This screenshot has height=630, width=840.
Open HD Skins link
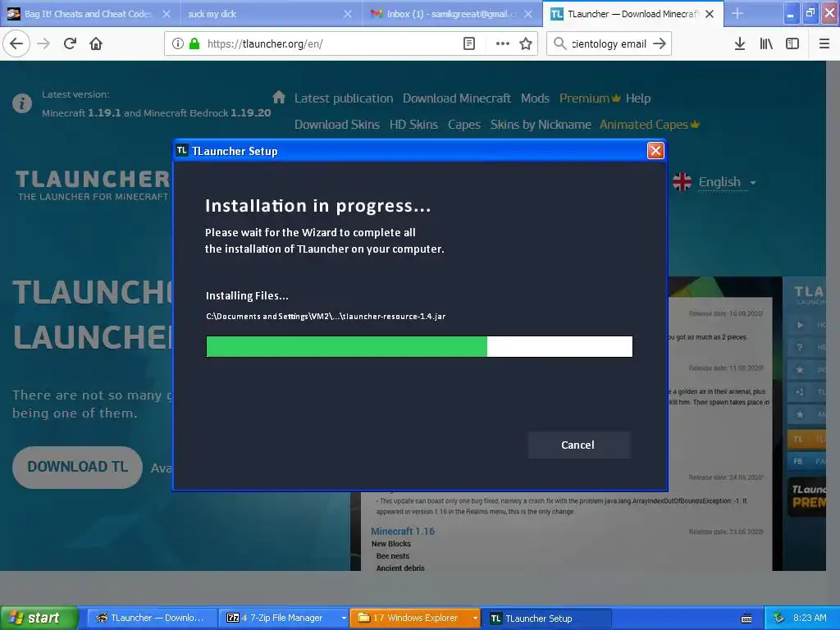click(413, 125)
